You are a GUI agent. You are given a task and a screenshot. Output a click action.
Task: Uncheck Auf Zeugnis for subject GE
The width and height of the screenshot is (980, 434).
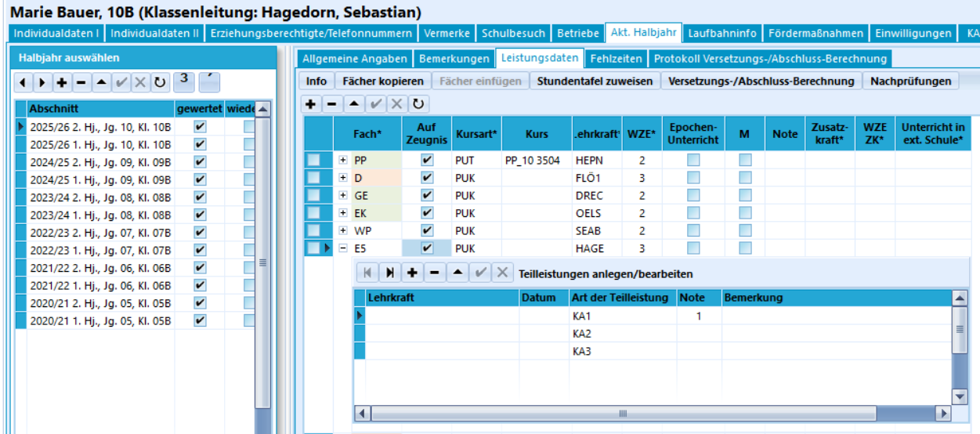(427, 195)
